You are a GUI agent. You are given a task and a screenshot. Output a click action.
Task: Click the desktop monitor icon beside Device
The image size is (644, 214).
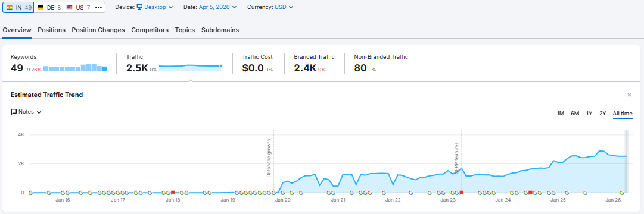pos(139,7)
